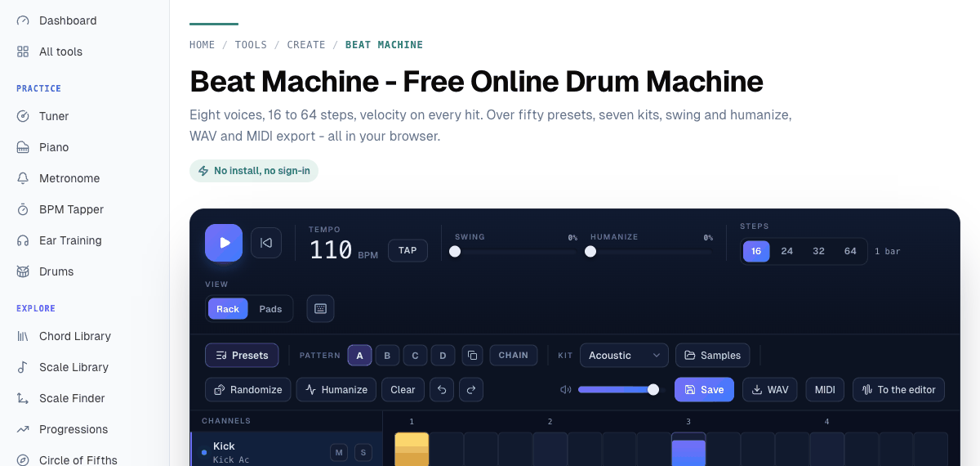Image resolution: width=980 pixels, height=466 pixels.
Task: Solo the Kick channel
Action: click(363, 452)
